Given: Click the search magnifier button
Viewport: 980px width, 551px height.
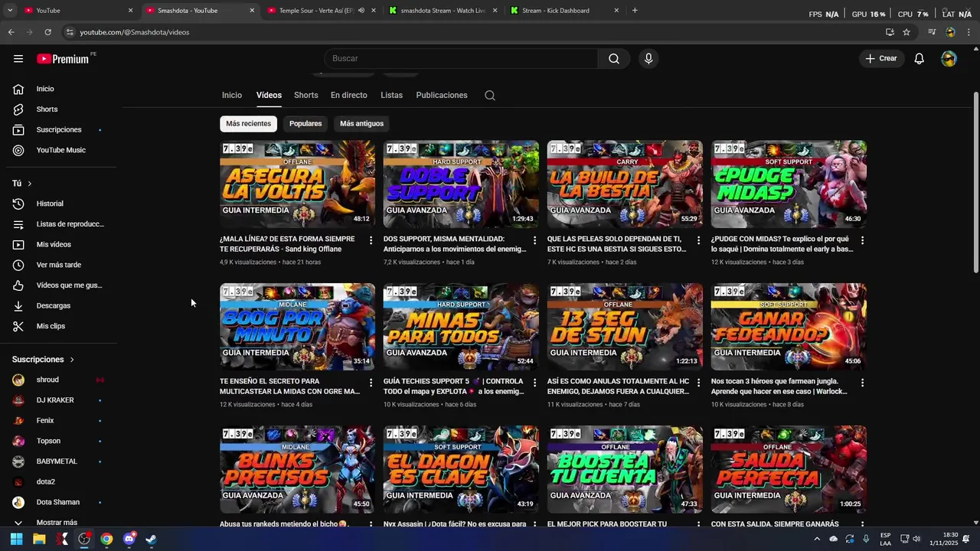Looking at the screenshot, I should (614, 59).
